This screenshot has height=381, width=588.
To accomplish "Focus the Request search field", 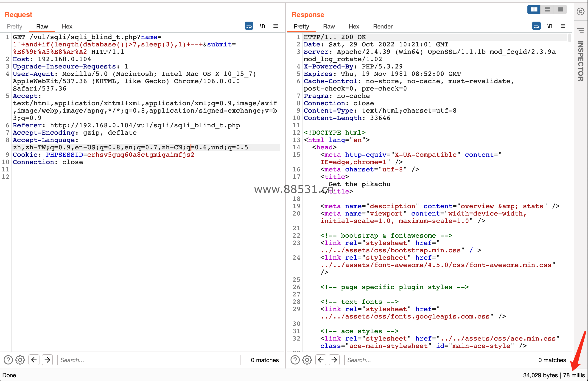I will 149,360.
